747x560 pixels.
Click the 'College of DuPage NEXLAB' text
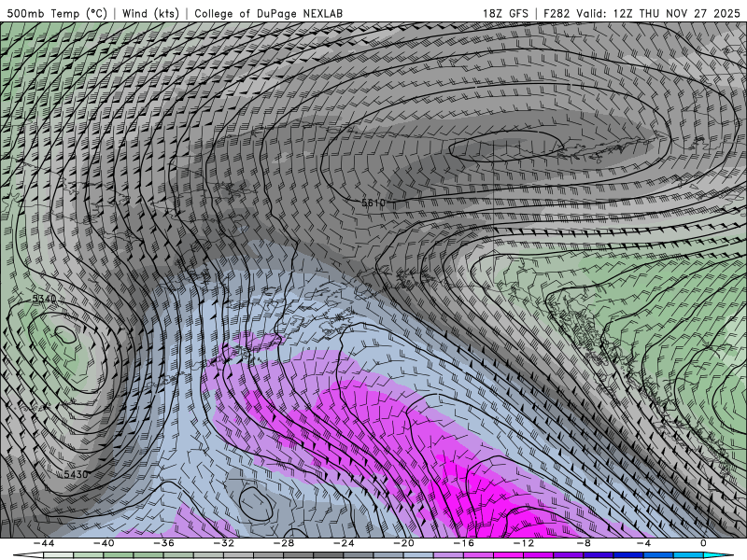click(x=268, y=13)
